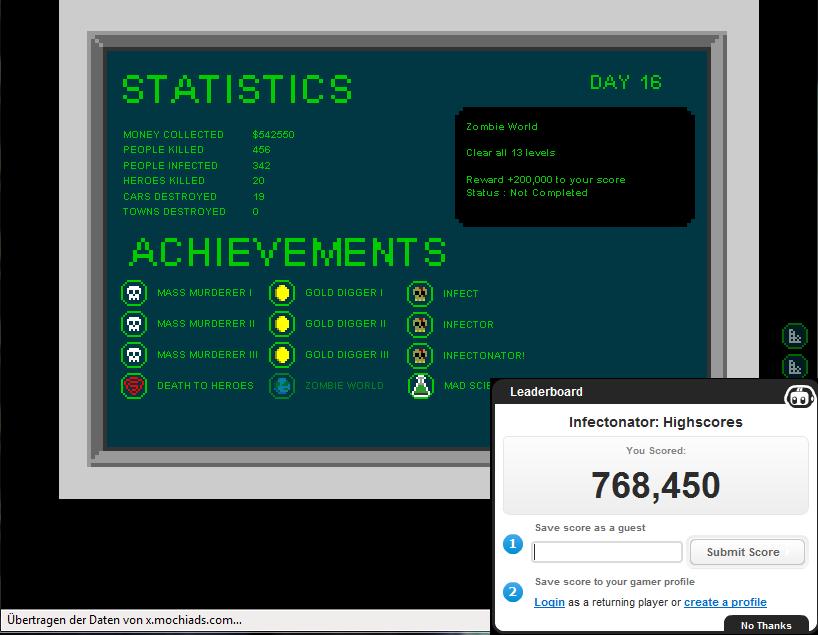Select the red Death to Heroes icon

pyautogui.click(x=134, y=386)
